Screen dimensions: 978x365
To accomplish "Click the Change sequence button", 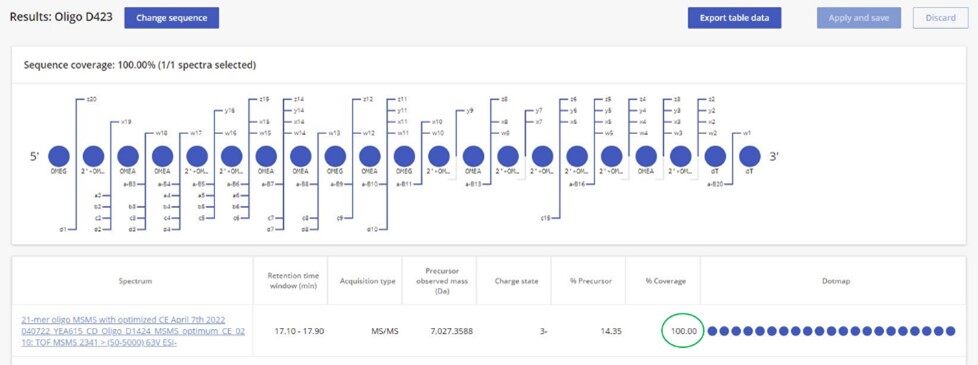I will pyautogui.click(x=172, y=18).
